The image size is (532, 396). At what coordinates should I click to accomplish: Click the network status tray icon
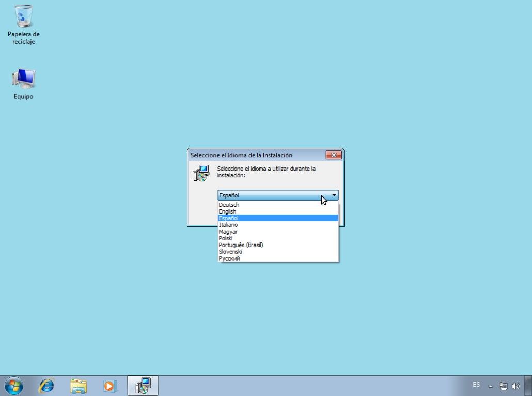[504, 386]
